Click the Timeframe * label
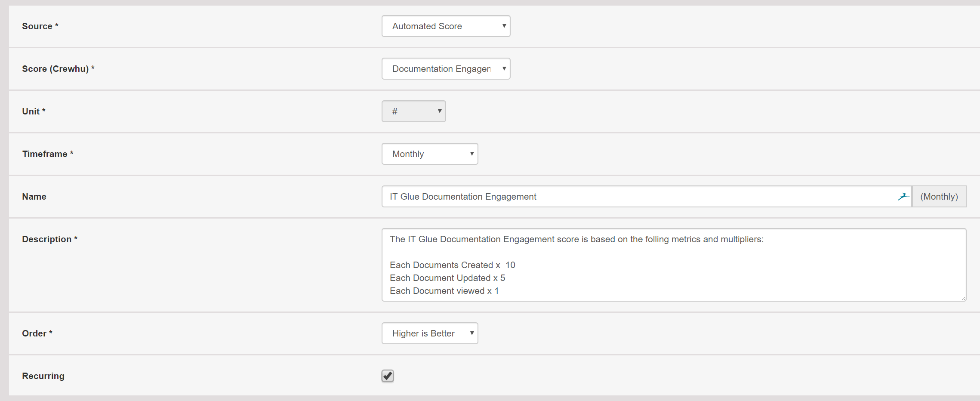 point(48,154)
